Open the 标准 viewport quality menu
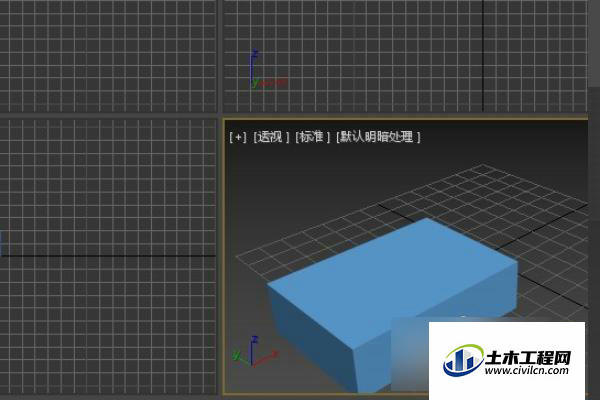This screenshot has height=400, width=600. point(312,137)
